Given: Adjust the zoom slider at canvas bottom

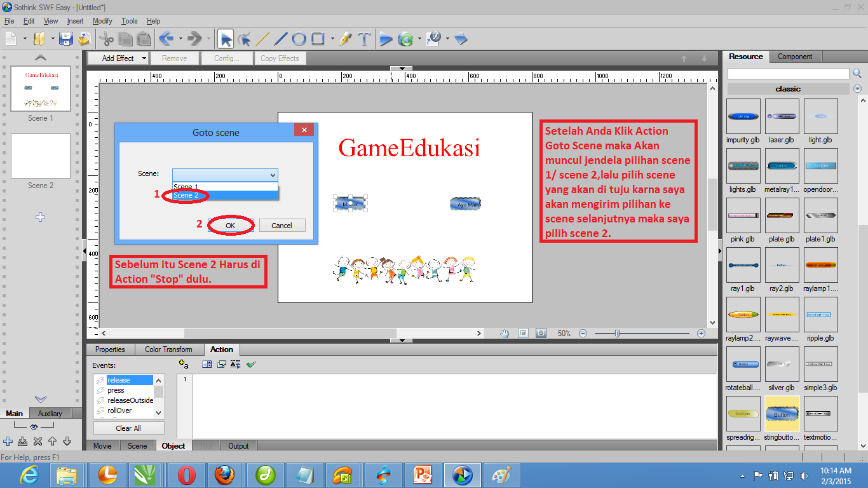Looking at the screenshot, I should pyautogui.click(x=616, y=332).
